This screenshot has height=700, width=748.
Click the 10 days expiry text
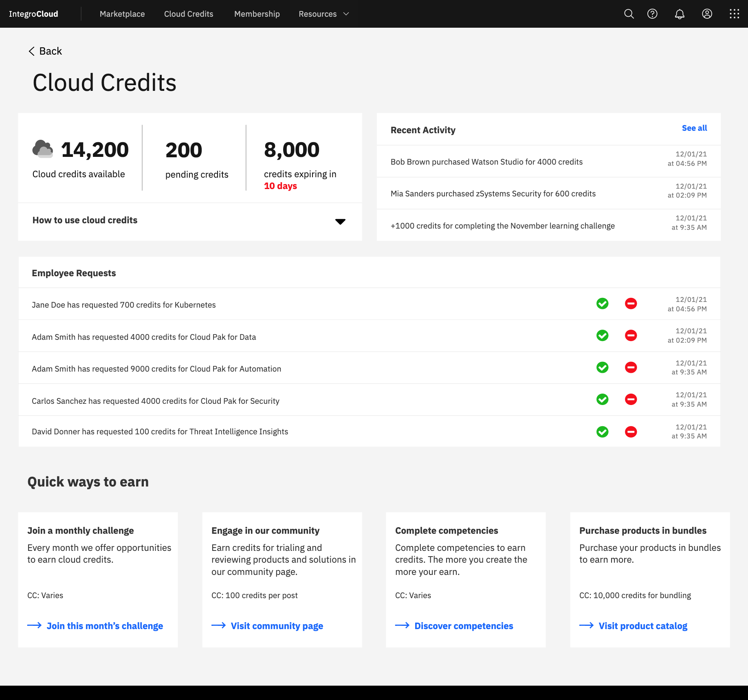pyautogui.click(x=280, y=186)
